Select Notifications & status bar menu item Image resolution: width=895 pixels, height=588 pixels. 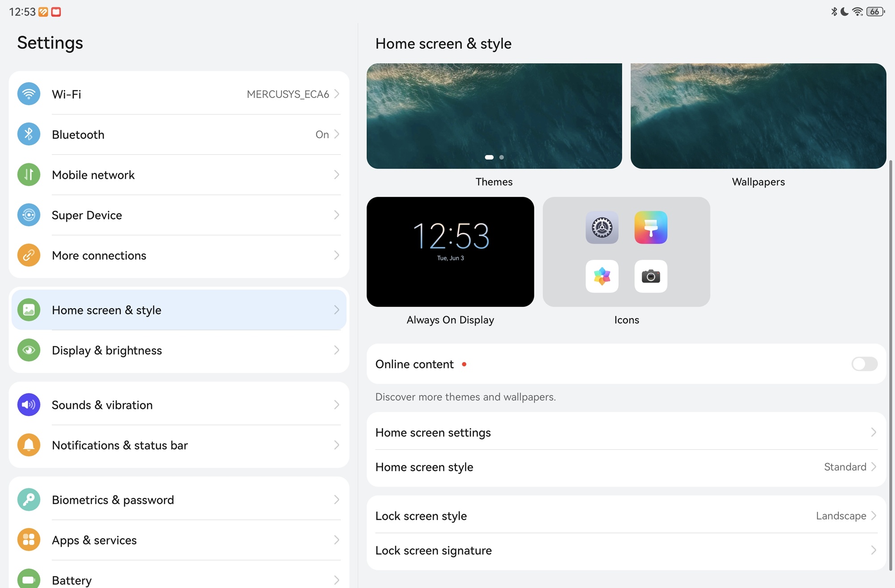pyautogui.click(x=179, y=445)
